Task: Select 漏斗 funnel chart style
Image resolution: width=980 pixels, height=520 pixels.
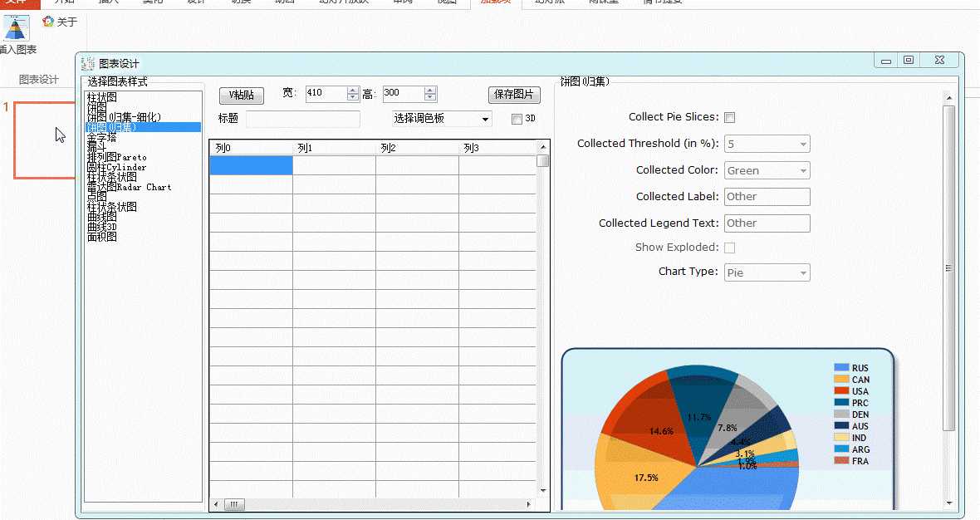Action: point(96,147)
